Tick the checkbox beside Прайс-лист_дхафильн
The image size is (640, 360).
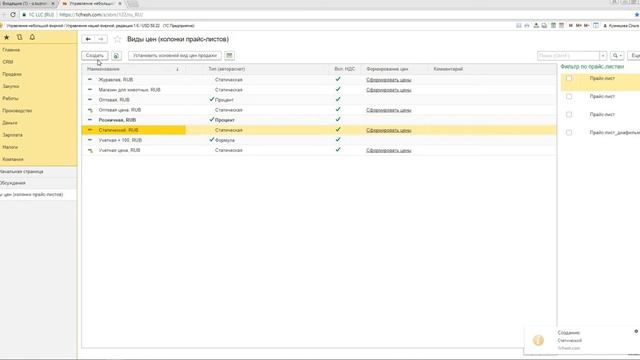pyautogui.click(x=569, y=133)
